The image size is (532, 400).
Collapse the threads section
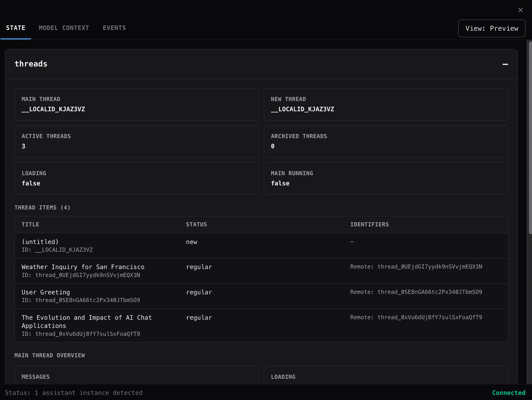505,64
